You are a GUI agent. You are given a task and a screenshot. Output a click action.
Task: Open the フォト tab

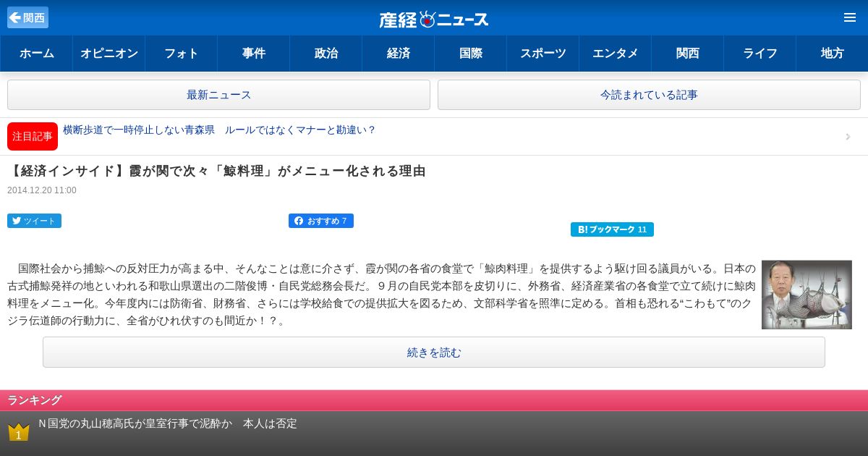181,54
